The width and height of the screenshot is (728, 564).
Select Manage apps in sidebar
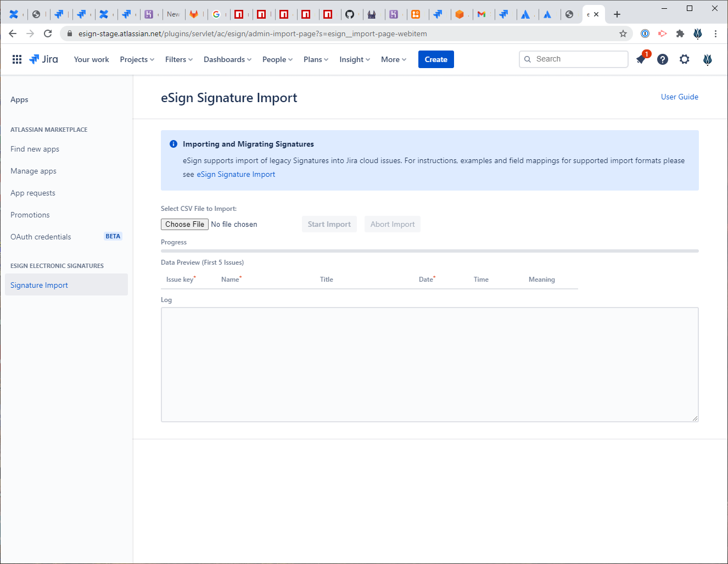pos(33,171)
